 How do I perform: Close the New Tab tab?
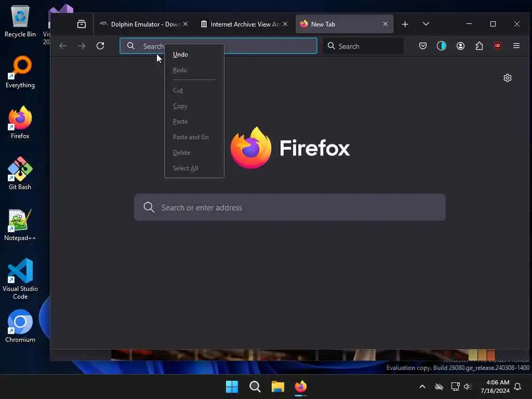(x=385, y=24)
